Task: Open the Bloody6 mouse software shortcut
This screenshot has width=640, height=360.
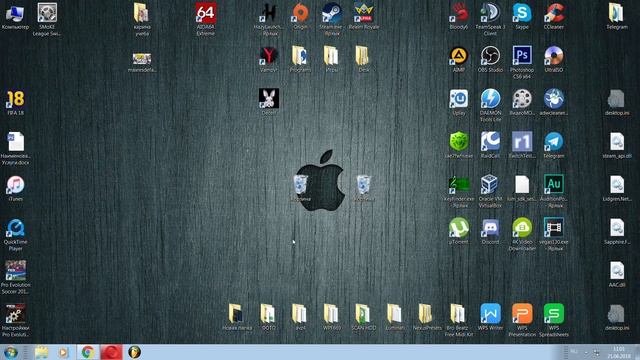Action: tap(458, 13)
